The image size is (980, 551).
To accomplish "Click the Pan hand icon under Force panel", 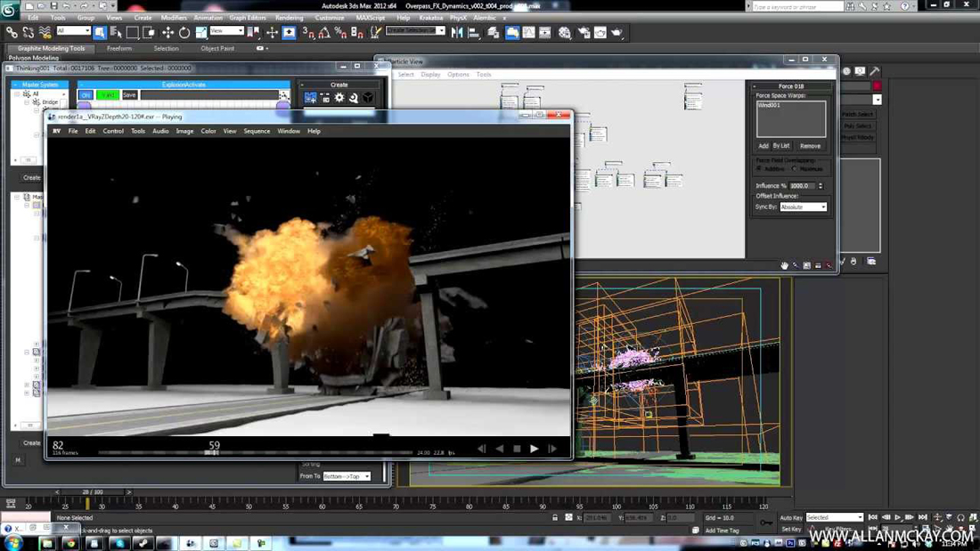I will tap(784, 264).
